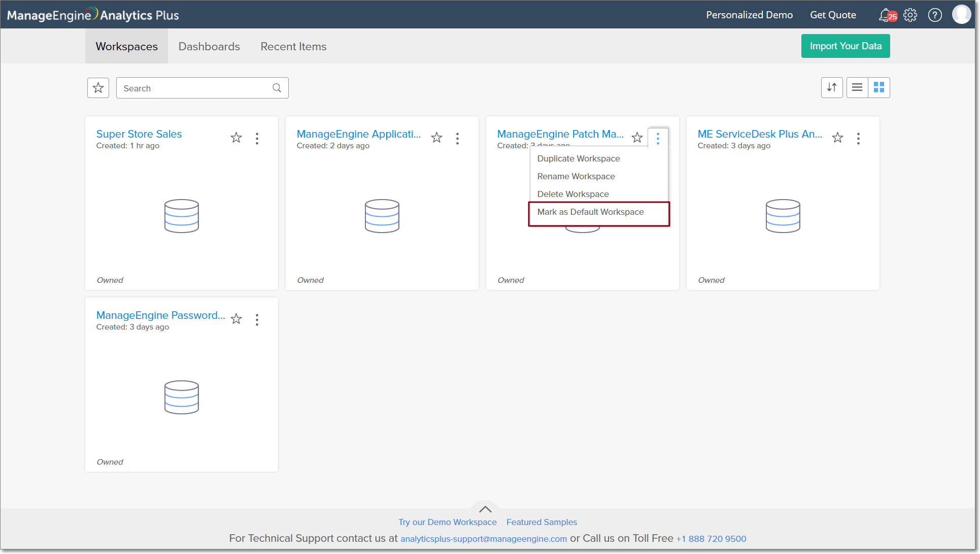The width and height of the screenshot is (980, 554).
Task: Open the user profile avatar
Action: (x=961, y=15)
